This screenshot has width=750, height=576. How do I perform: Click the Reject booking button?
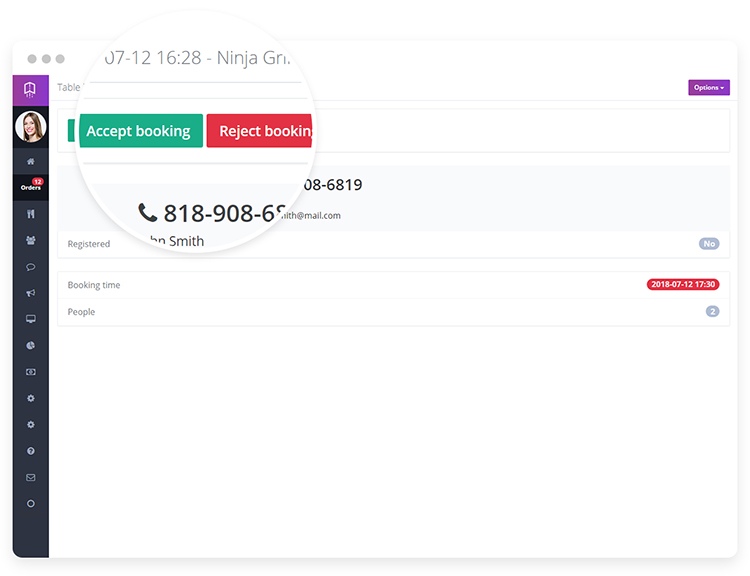[x=260, y=131]
